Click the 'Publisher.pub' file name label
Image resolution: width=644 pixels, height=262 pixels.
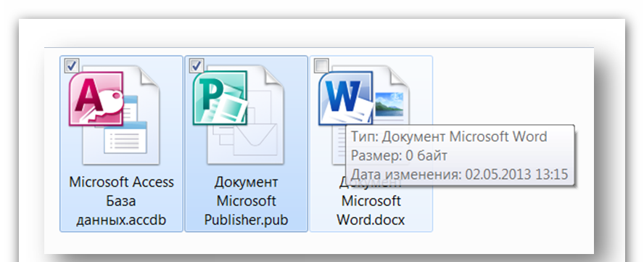tap(246, 220)
